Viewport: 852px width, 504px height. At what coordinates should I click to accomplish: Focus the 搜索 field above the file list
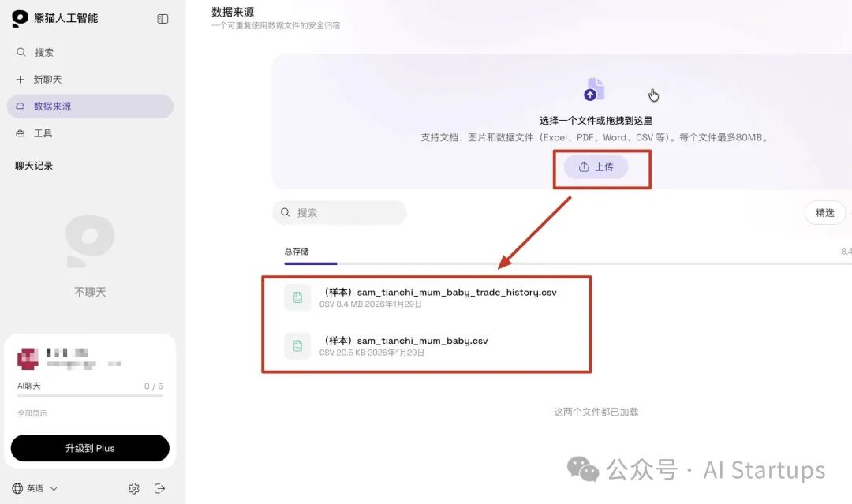tap(339, 212)
